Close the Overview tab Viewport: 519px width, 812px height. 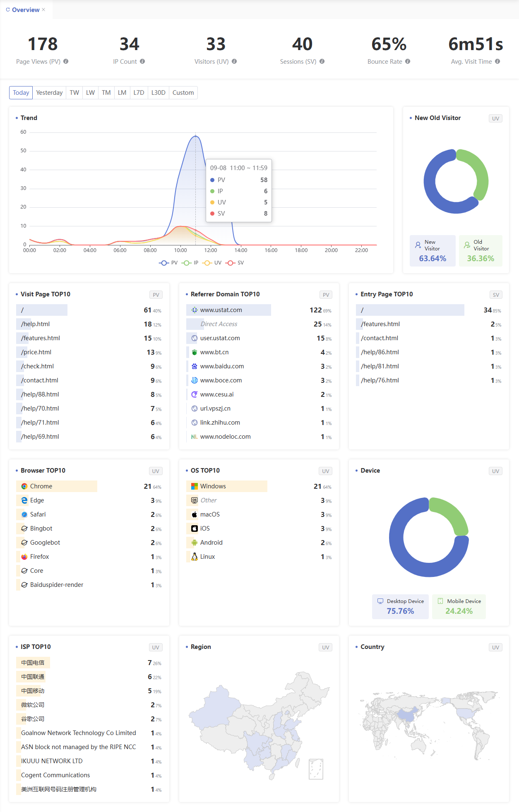tap(43, 10)
